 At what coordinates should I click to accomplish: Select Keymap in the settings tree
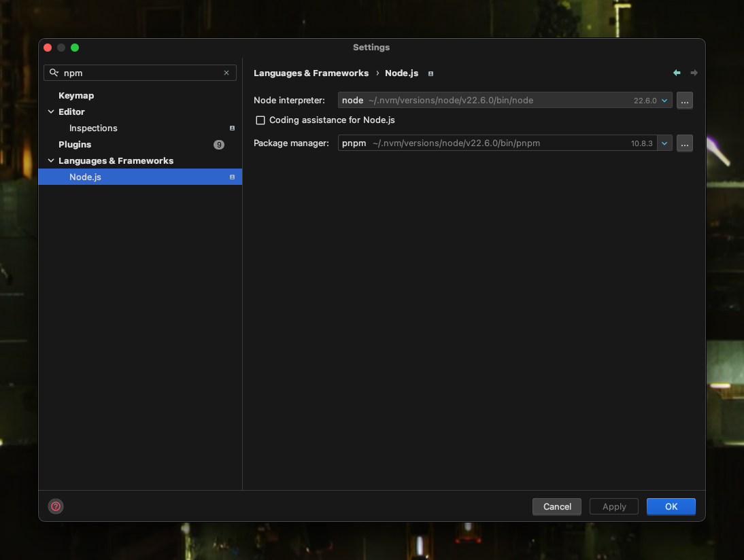pyautogui.click(x=76, y=95)
